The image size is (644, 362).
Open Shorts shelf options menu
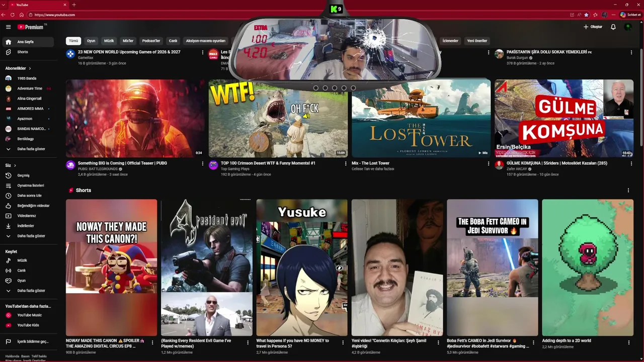tap(628, 190)
